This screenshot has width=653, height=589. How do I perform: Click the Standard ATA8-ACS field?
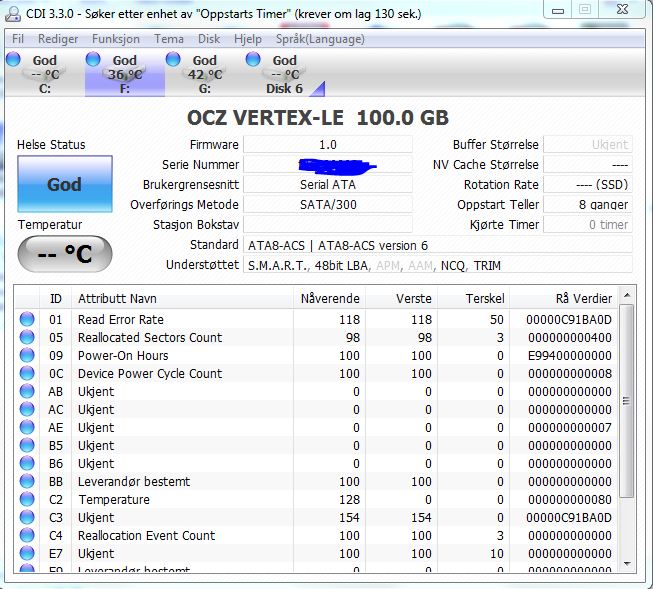pyautogui.click(x=438, y=245)
